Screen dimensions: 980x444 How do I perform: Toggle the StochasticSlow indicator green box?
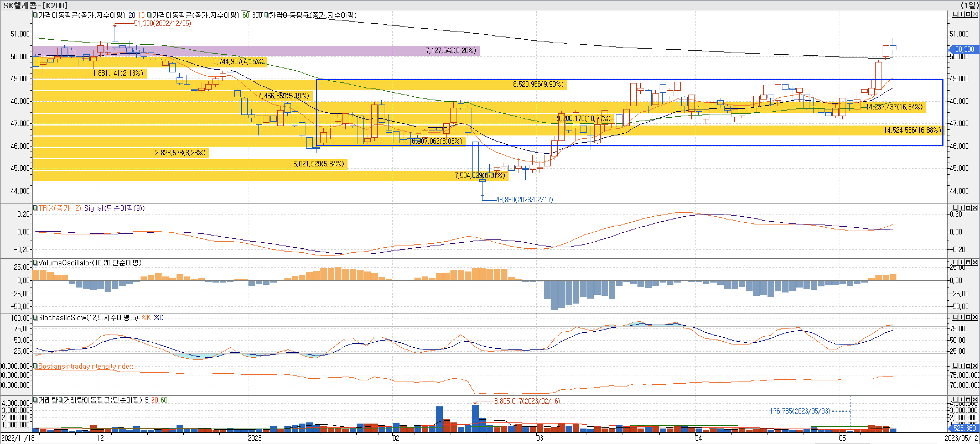coord(35,317)
